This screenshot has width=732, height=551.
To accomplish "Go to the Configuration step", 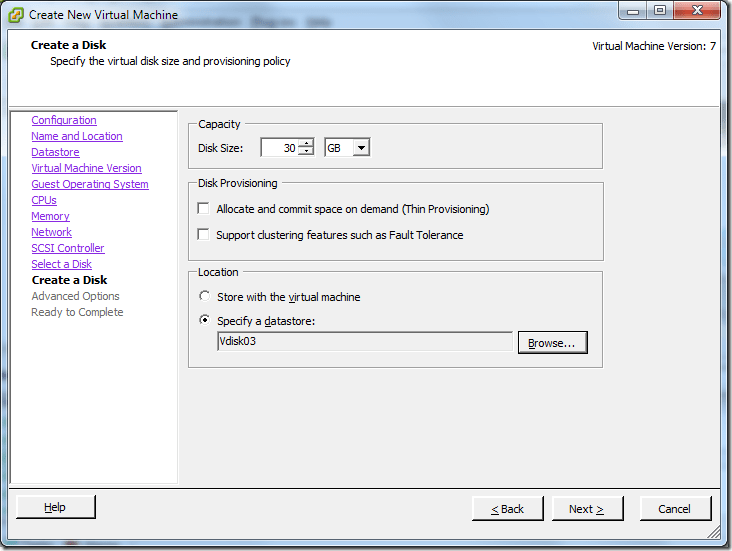I will 64,120.
